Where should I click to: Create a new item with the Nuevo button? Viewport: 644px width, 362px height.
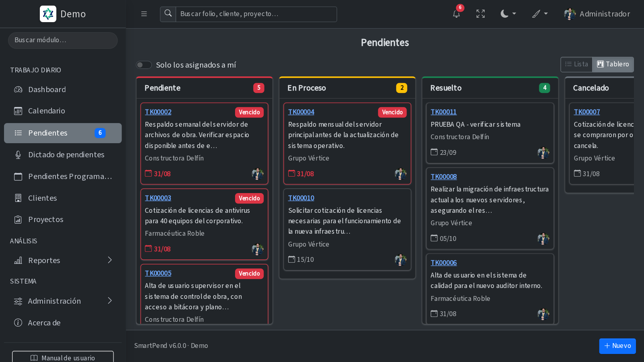click(617, 346)
